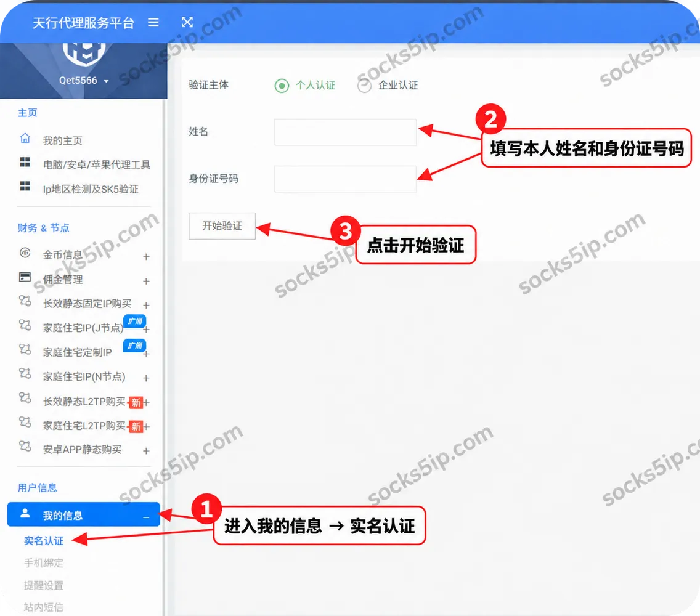Screen dimensions: 700x616
Task: Click the 主页 section heading
Action: point(27,113)
